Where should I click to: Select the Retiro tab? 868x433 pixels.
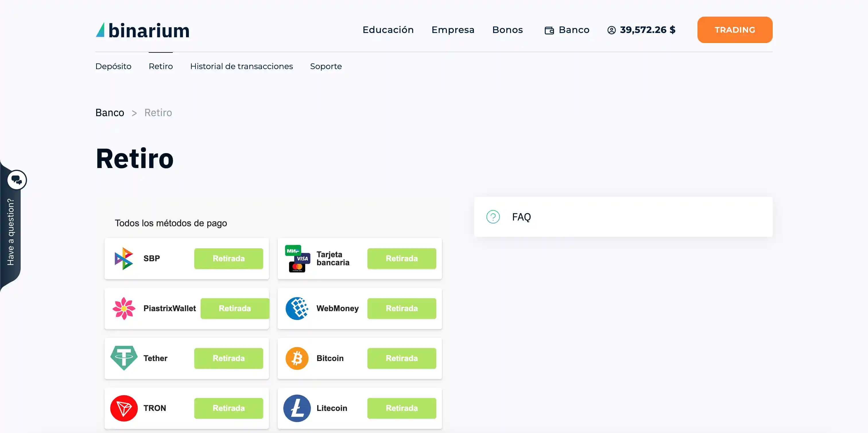tap(161, 66)
